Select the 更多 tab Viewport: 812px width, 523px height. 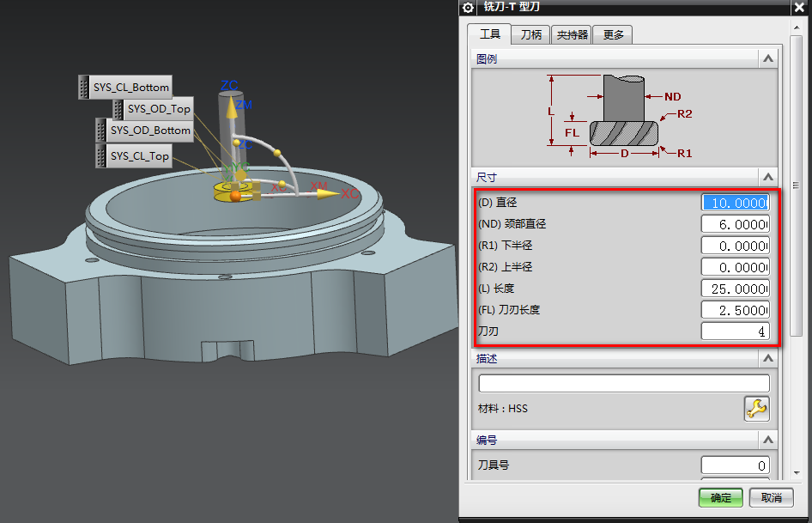(613, 34)
